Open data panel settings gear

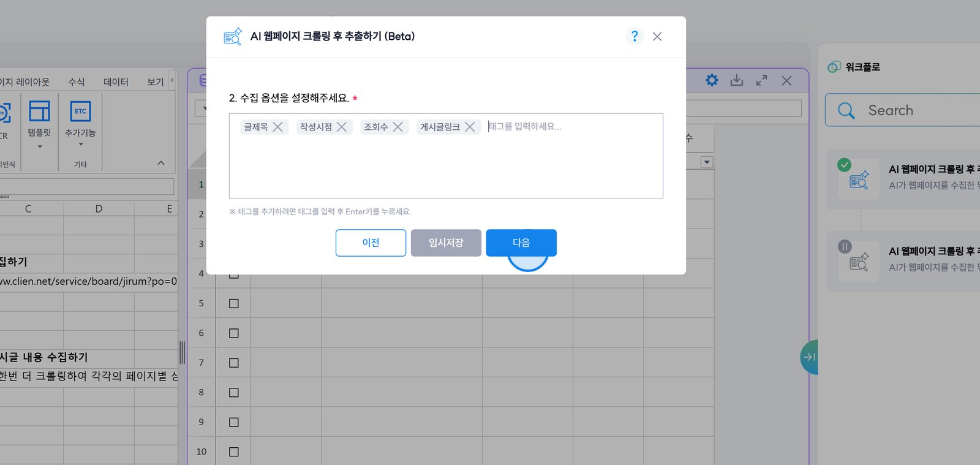tap(712, 80)
